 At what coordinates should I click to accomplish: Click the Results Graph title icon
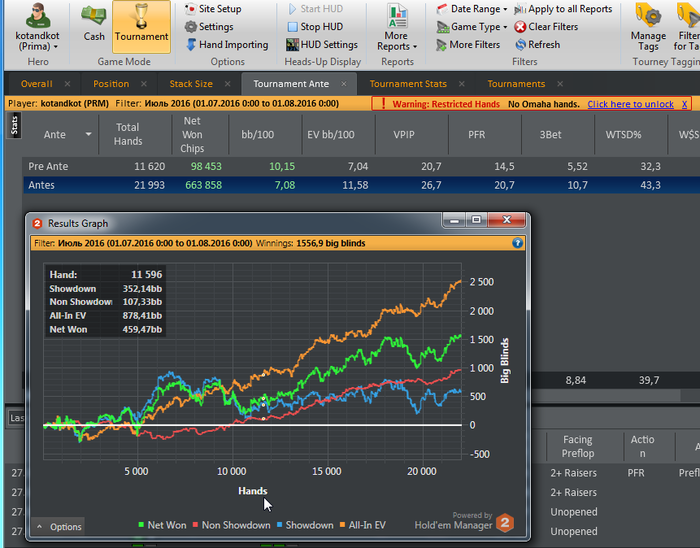click(38, 223)
